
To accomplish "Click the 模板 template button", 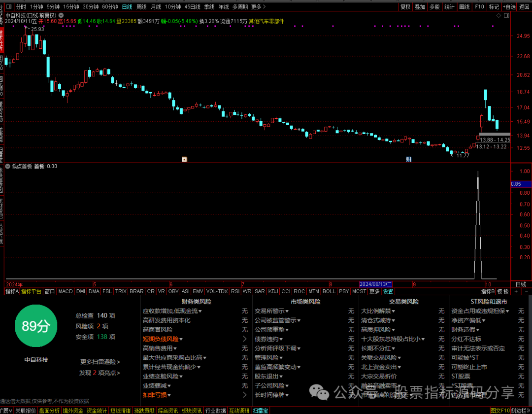I will pyautogui.click(x=503, y=291).
